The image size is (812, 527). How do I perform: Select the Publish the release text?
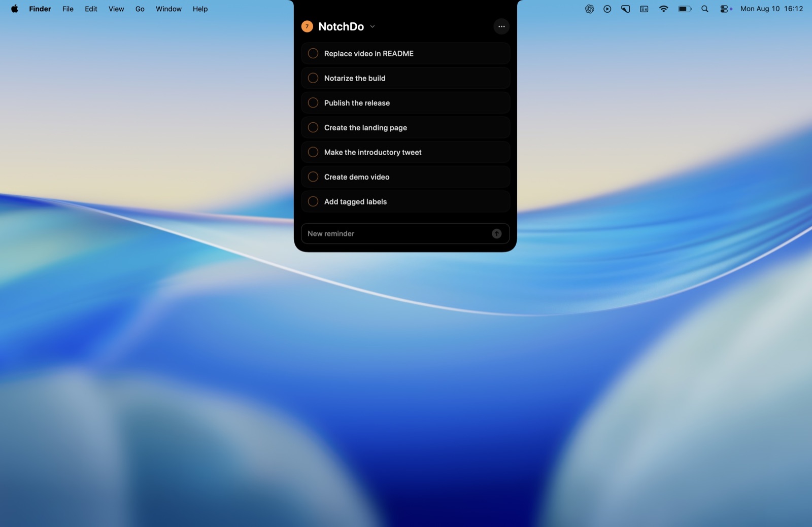357,103
